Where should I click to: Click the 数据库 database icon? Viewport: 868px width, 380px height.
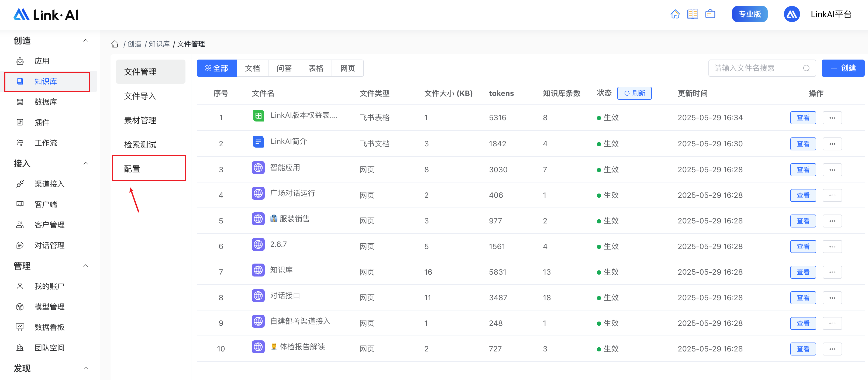pyautogui.click(x=20, y=102)
